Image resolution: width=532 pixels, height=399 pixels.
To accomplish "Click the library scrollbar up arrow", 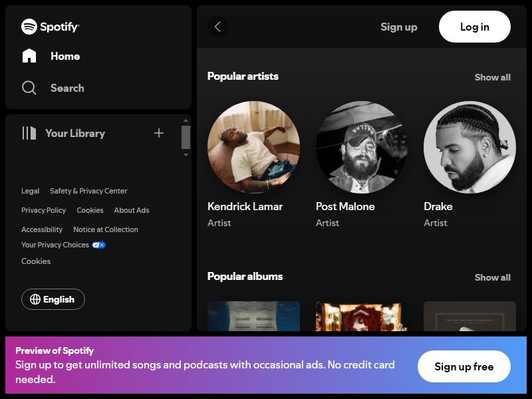I will point(186,120).
